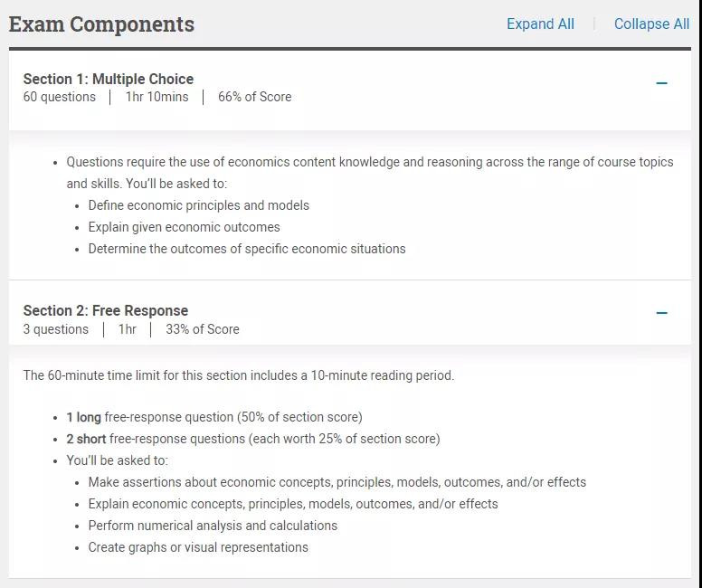Collapse Section 1 using its minus icon
This screenshot has width=702, height=588.
click(x=661, y=83)
